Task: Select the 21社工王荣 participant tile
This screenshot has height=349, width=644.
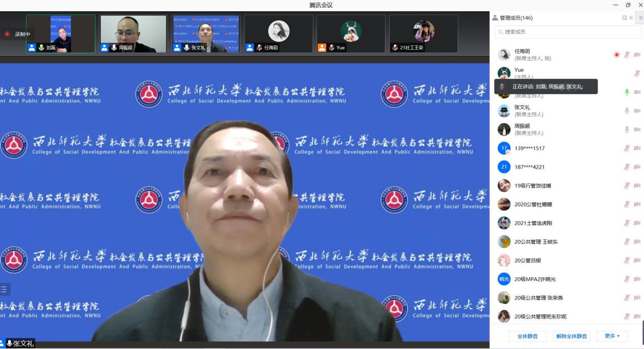Action: click(424, 34)
